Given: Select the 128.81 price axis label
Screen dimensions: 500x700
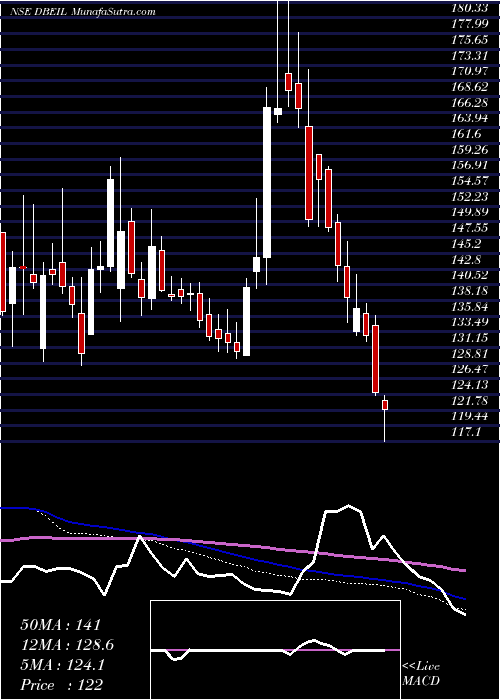Looking at the screenshot, I should [x=471, y=353].
